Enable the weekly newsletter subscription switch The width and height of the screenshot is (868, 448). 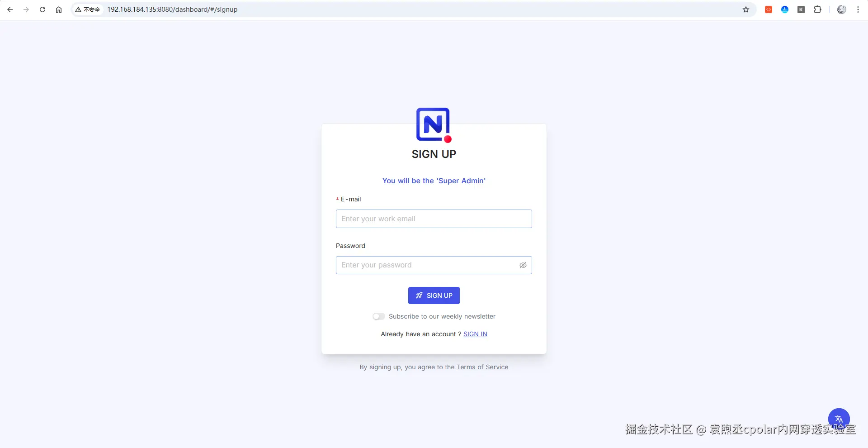[x=379, y=316]
